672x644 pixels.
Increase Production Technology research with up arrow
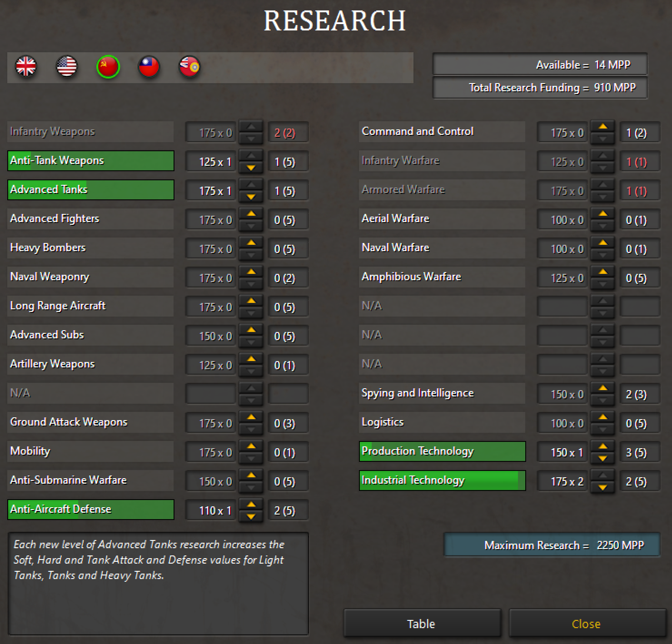pyautogui.click(x=603, y=447)
